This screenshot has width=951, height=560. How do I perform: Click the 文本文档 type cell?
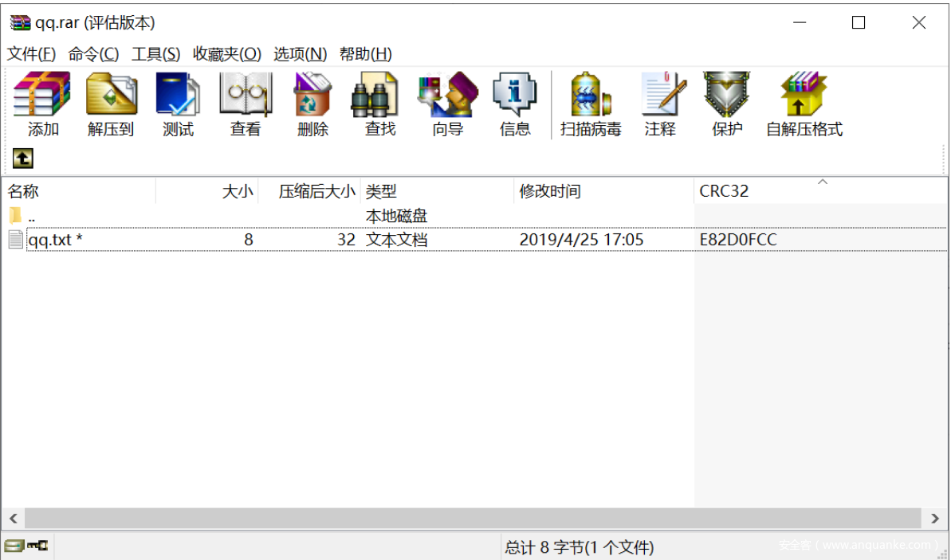coord(397,240)
